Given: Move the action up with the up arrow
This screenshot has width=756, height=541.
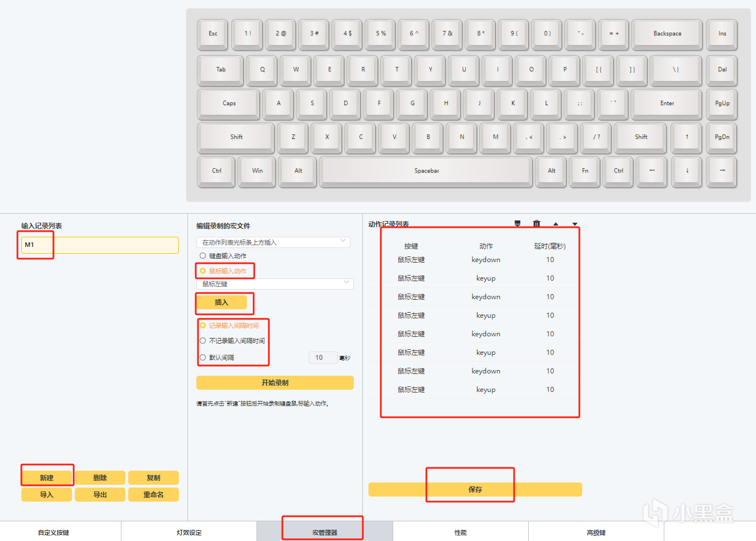Looking at the screenshot, I should click(556, 224).
